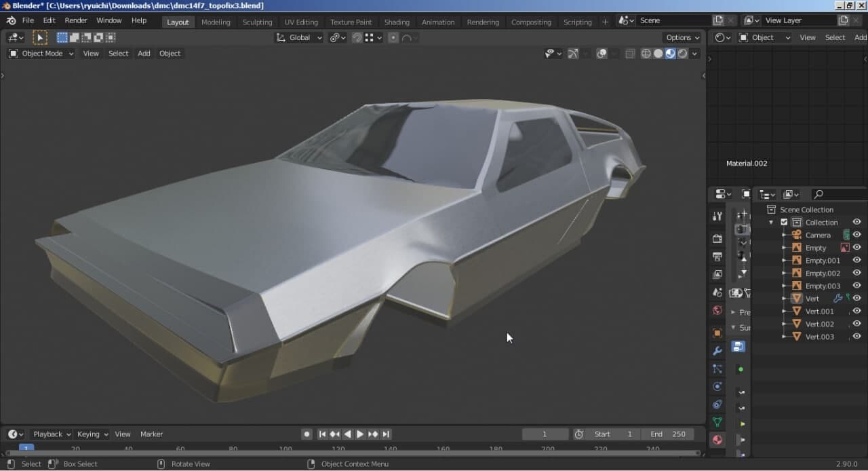Switch to solid shading
Image resolution: width=868 pixels, height=471 pixels.
pos(658,54)
